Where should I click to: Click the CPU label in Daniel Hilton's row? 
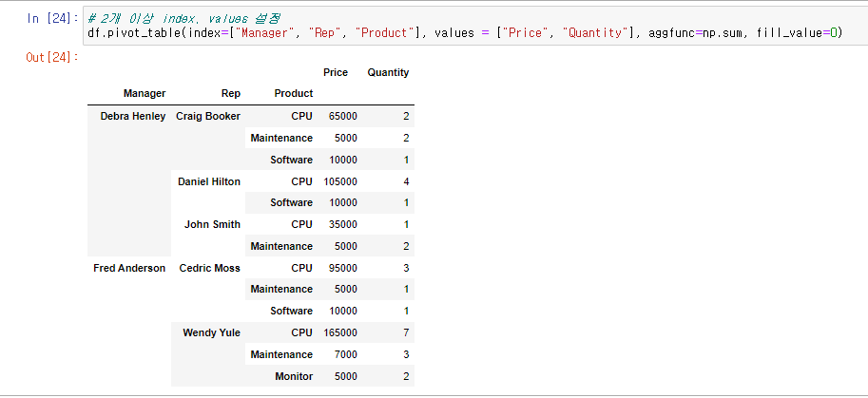[301, 181]
